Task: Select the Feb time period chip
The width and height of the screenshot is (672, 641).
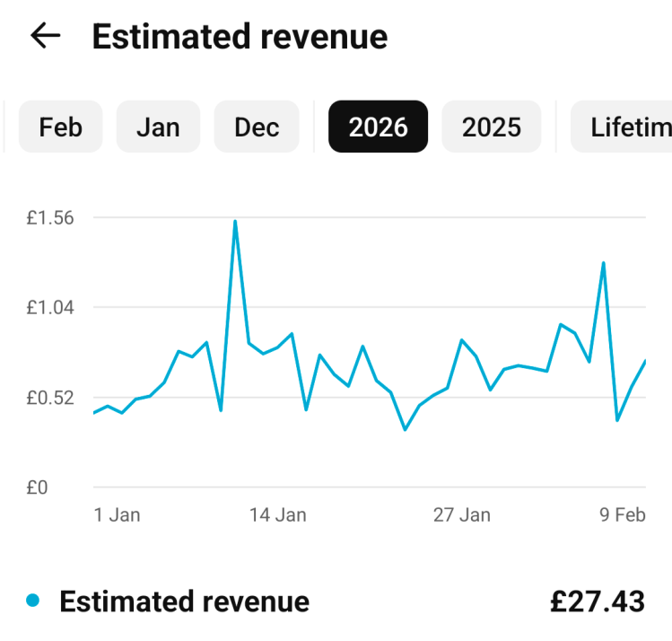Action: (x=60, y=127)
